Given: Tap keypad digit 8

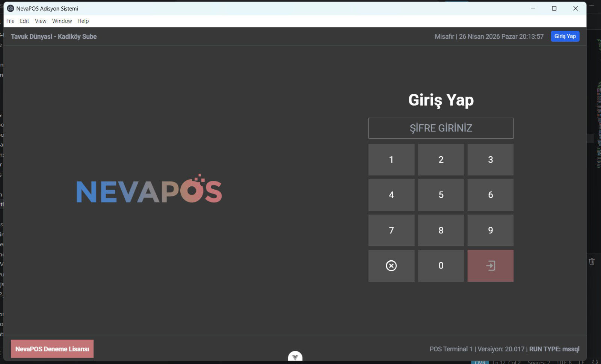Looking at the screenshot, I should [441, 230].
